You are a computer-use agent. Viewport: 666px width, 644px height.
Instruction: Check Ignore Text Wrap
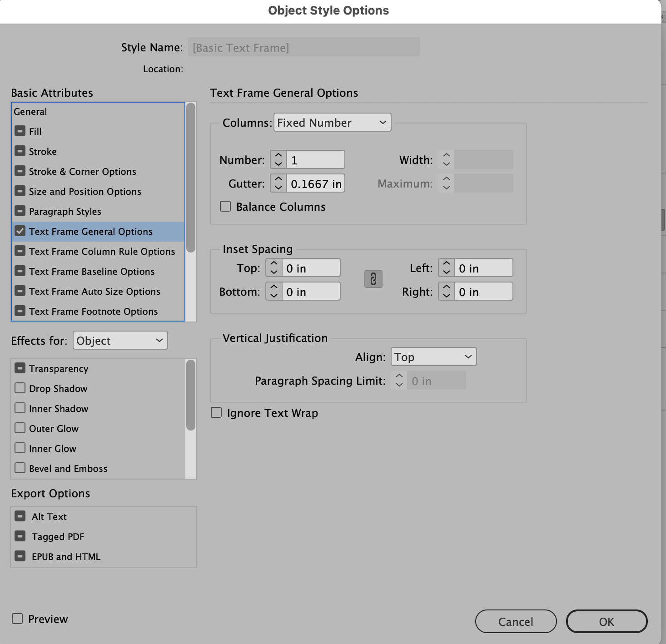[216, 412]
